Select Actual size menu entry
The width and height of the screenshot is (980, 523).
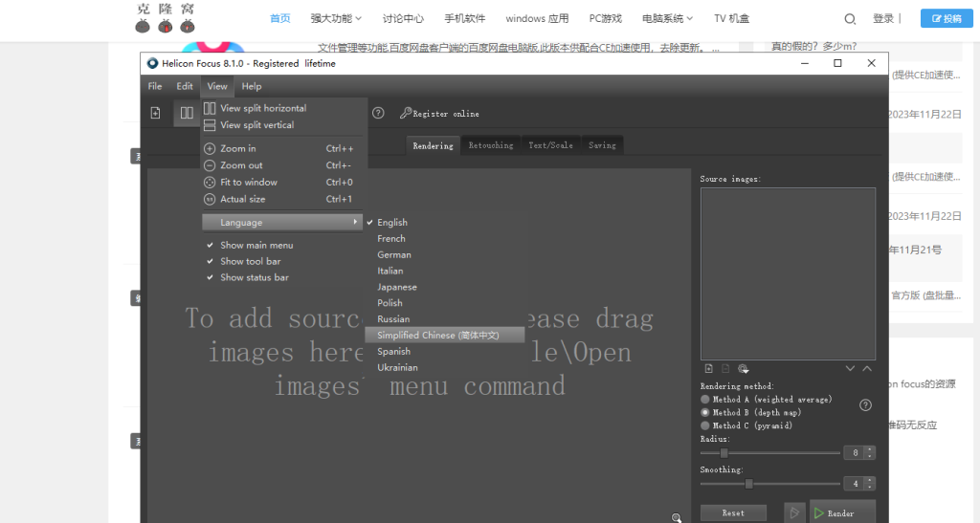point(282,199)
